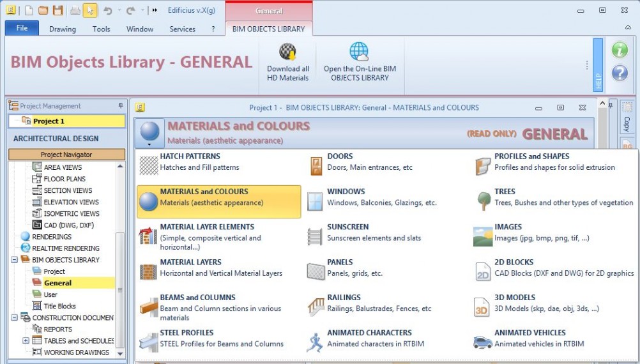
Task: Choose MATERIAL LAYERS brick icon
Action: tap(148, 271)
